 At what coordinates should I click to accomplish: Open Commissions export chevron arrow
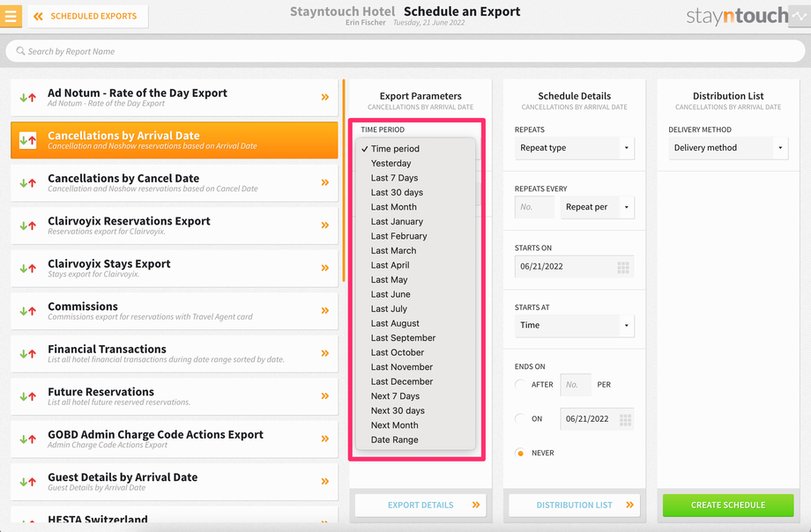(324, 311)
